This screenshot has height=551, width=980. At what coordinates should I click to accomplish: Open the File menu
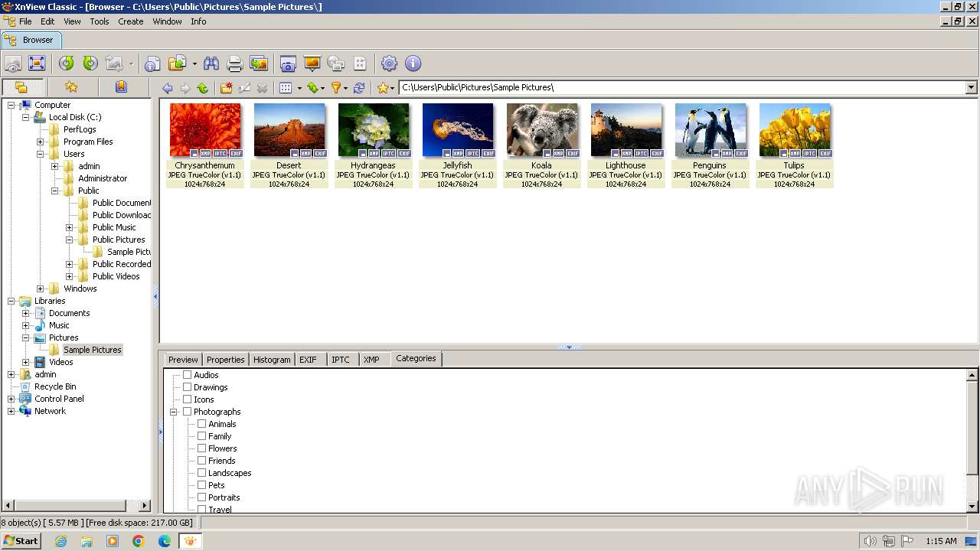(25, 21)
